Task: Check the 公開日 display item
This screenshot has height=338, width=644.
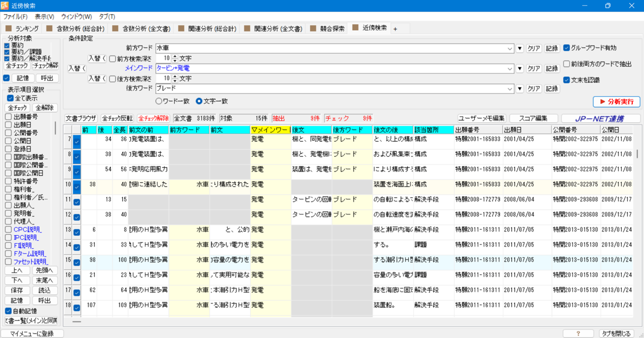Action: click(8, 141)
